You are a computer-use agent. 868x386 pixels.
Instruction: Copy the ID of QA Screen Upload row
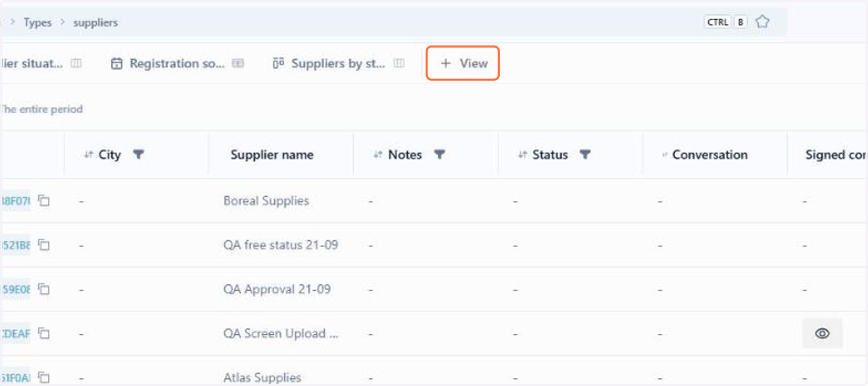click(x=44, y=333)
